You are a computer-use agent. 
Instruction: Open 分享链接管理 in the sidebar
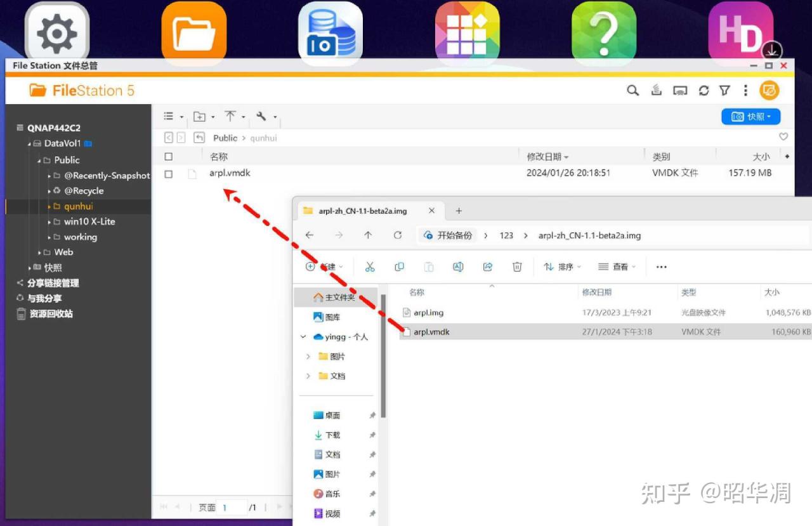(53, 283)
